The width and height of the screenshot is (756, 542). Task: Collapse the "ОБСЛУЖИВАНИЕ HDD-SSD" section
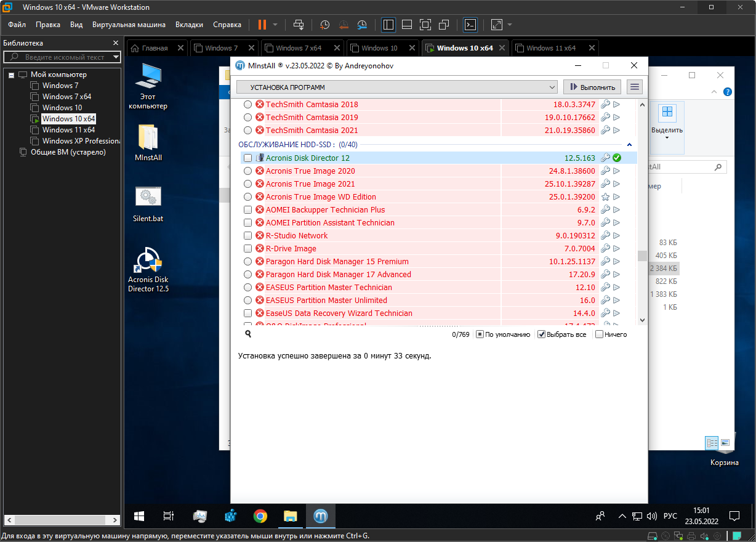[629, 145]
